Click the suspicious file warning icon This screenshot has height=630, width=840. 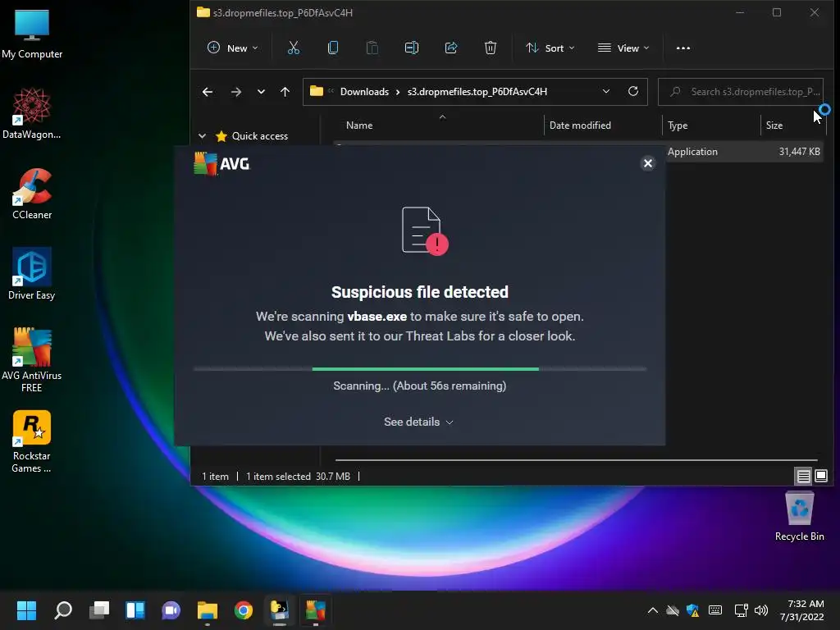(x=425, y=231)
